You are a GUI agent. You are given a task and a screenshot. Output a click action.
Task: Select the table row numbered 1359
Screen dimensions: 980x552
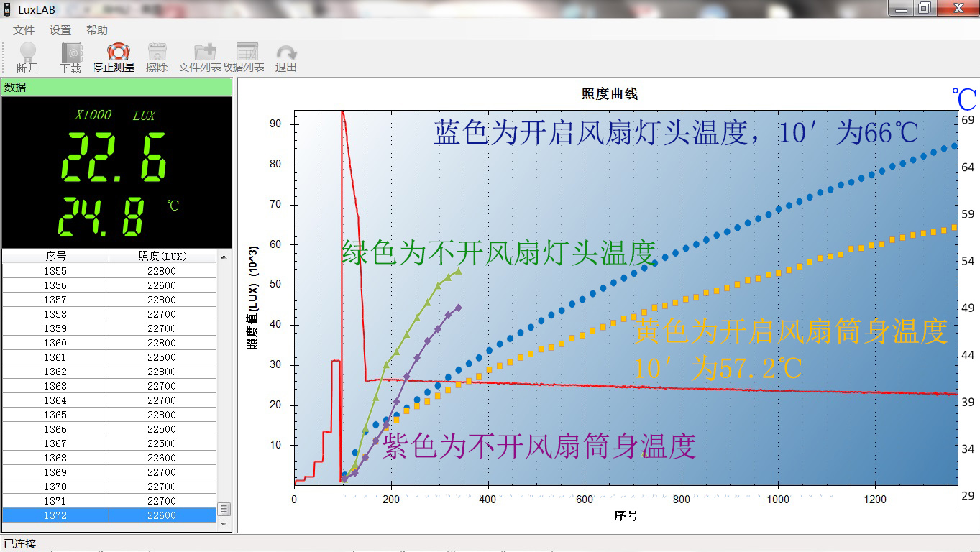click(x=109, y=328)
